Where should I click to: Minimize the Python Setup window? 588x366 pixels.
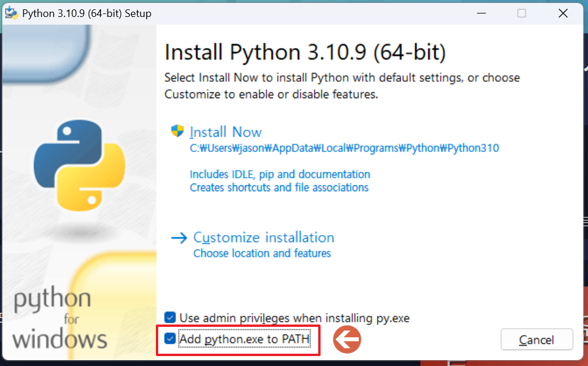(481, 13)
